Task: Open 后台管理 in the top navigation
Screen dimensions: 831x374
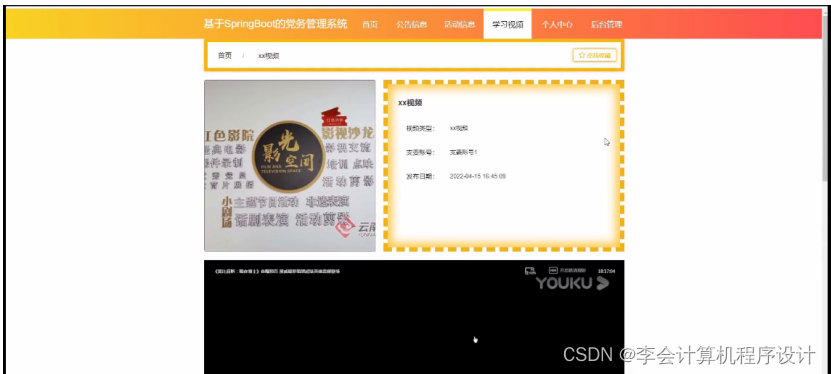Action: pyautogui.click(x=606, y=24)
